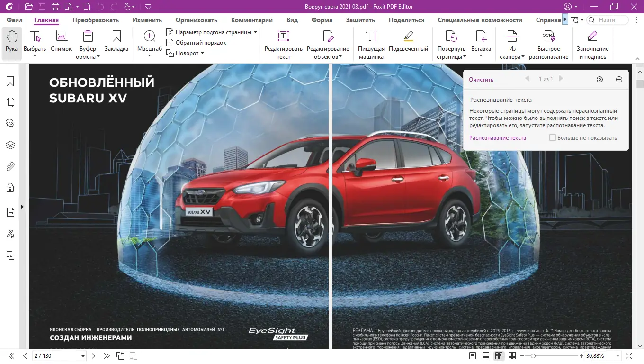Viewport: 644px width, 364px height.
Task: Jump to the last page
Action: click(107, 356)
